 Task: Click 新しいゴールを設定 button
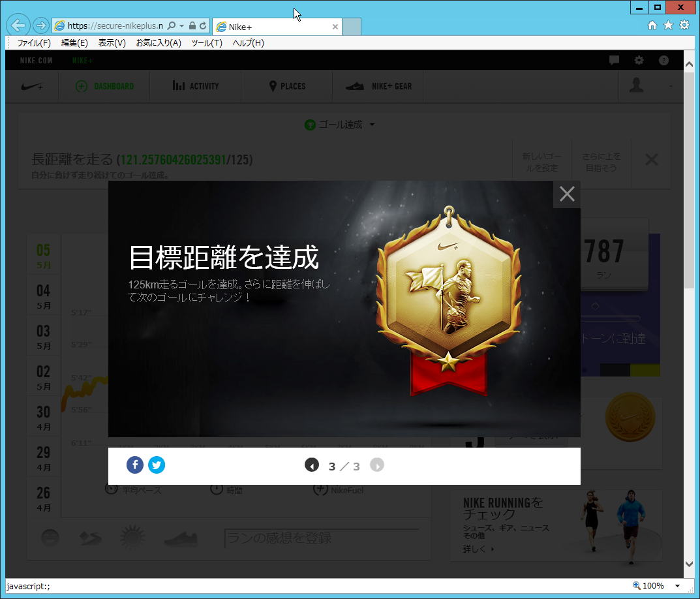(x=541, y=162)
